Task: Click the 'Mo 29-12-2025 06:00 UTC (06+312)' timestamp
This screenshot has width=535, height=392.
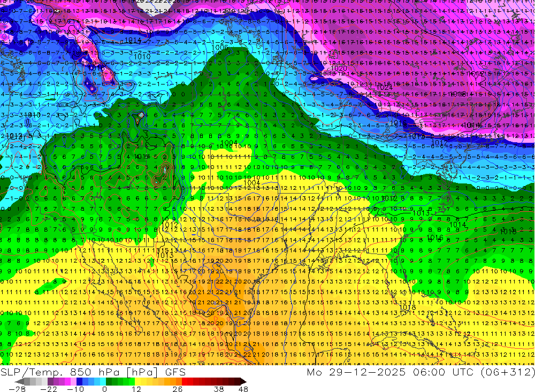Action: pyautogui.click(x=421, y=372)
